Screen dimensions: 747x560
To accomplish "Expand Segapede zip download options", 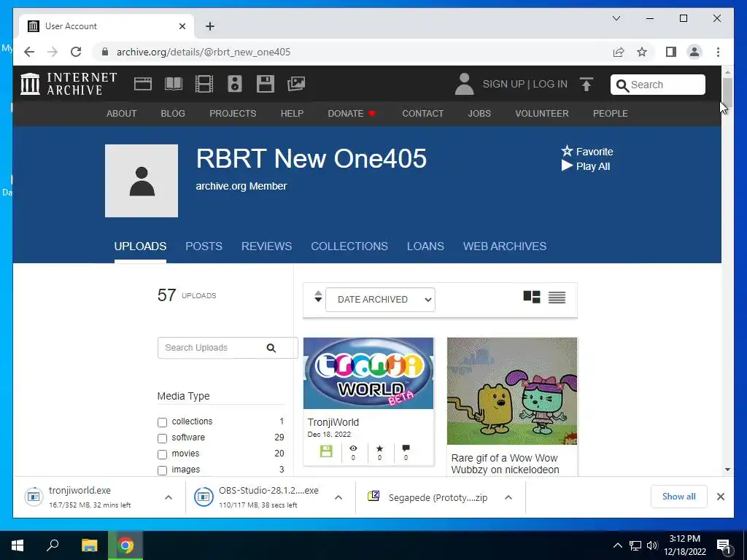I will coord(508,497).
